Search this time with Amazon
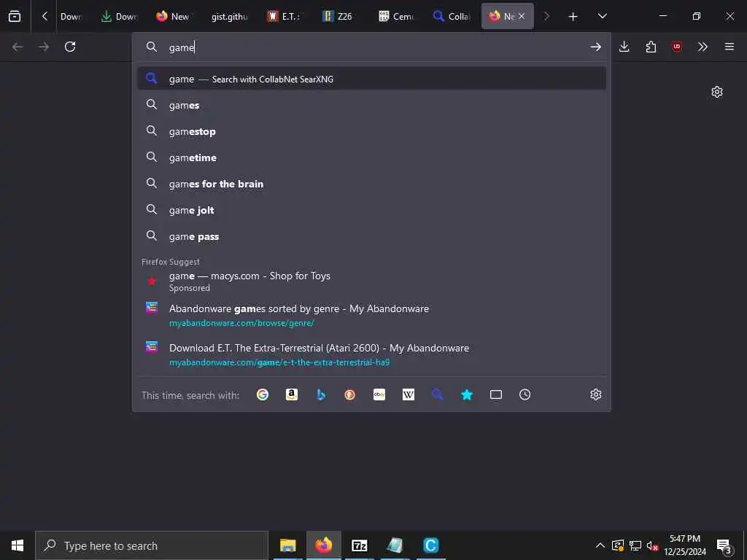 [x=292, y=394]
